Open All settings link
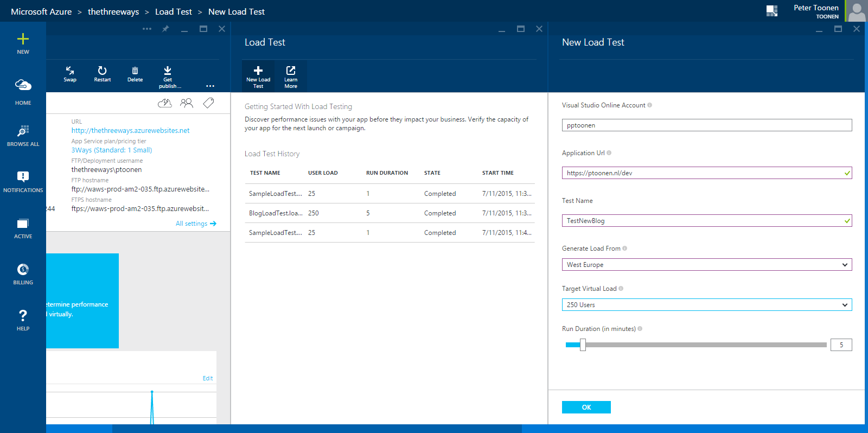Viewport: 868px width, 433px height. point(196,224)
